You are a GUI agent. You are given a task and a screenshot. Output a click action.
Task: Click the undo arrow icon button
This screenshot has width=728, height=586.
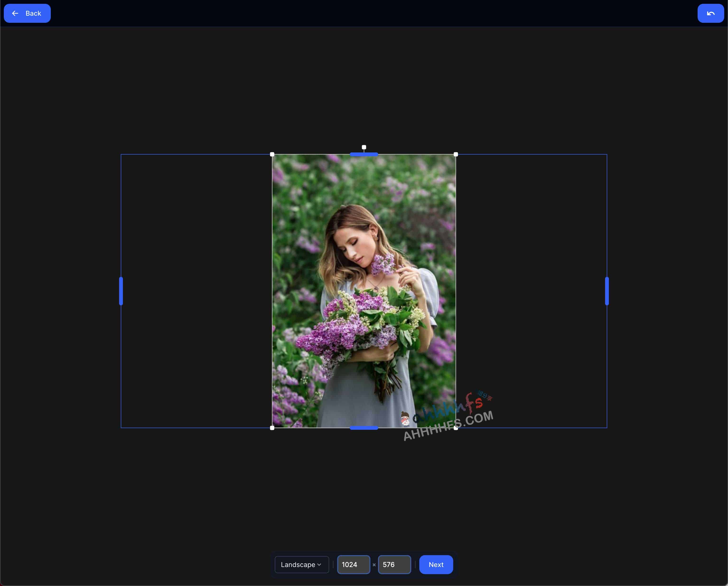[710, 14]
